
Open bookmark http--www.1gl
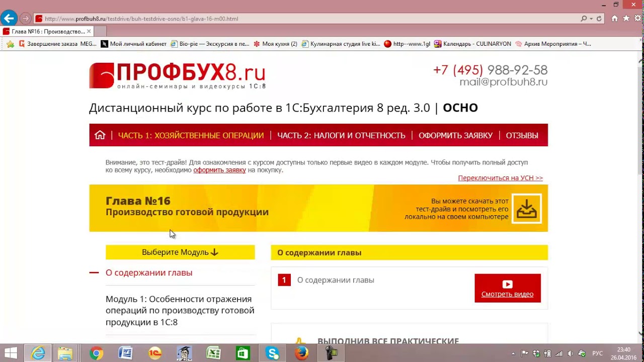(x=407, y=44)
